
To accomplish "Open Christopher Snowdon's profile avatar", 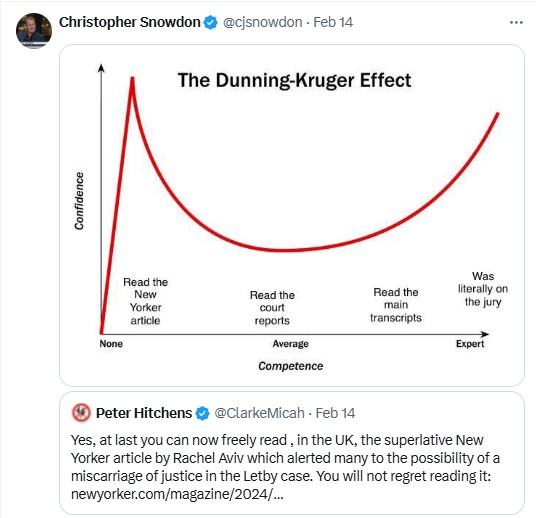I will [x=34, y=30].
